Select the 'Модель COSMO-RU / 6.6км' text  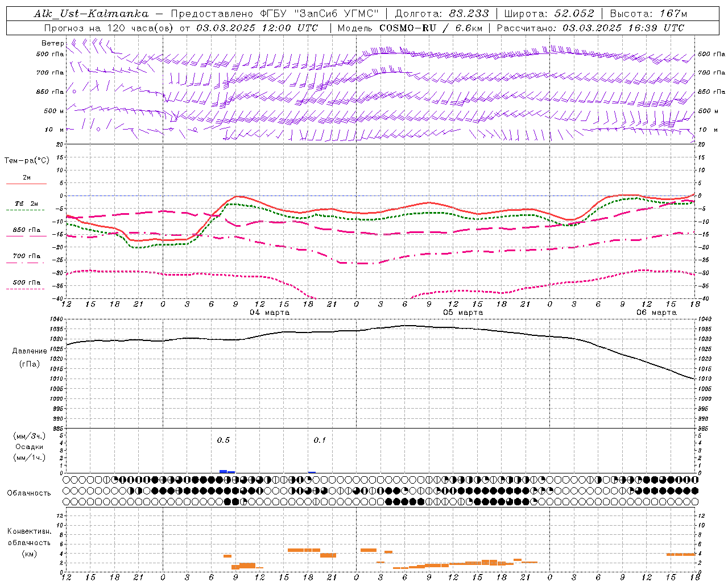(409, 27)
